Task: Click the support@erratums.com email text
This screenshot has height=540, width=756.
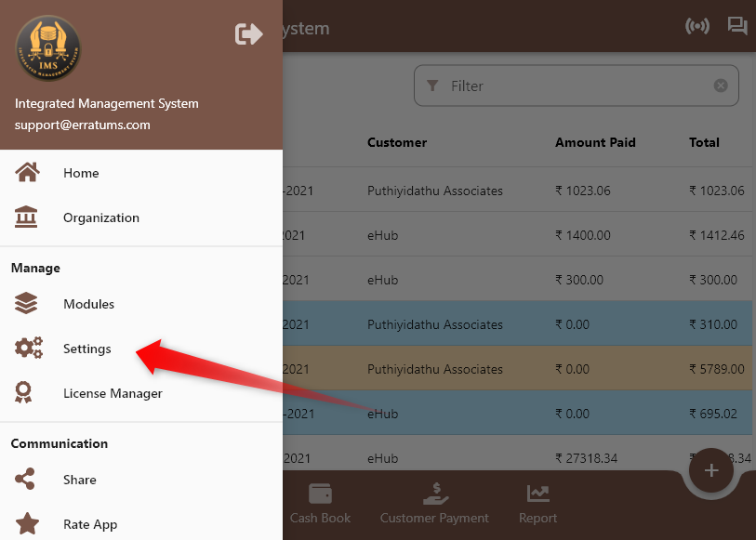Action: [83, 125]
